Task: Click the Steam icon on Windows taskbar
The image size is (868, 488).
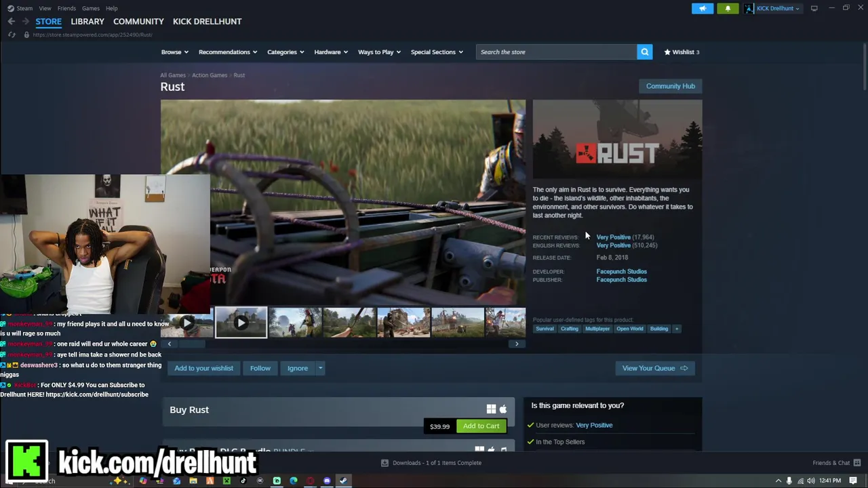Action: (x=343, y=481)
